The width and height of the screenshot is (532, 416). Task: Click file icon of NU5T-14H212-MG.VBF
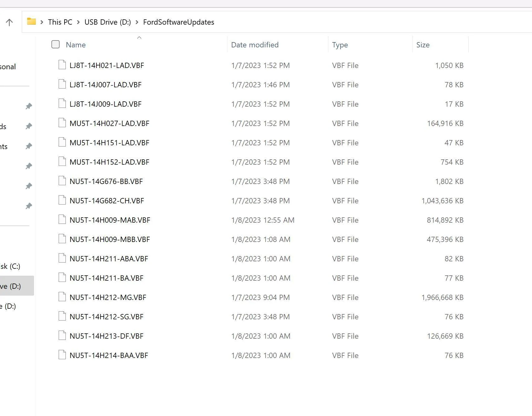coord(62,297)
